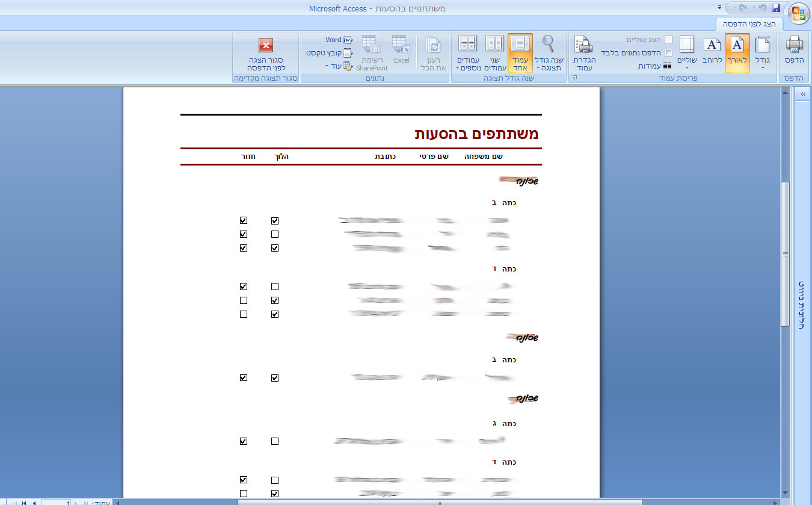Viewport: 812px width, 505px height.
Task: Click the חזור column header
Action: tap(248, 156)
